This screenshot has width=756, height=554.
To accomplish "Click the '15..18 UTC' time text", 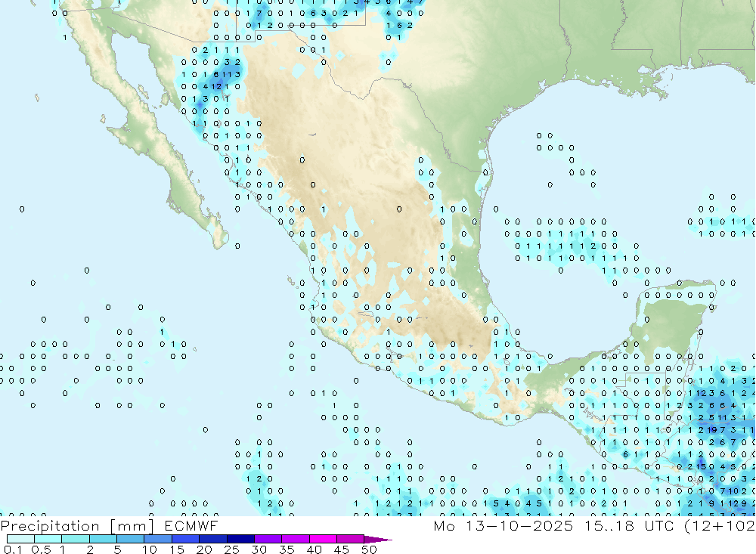I will pos(629,525).
